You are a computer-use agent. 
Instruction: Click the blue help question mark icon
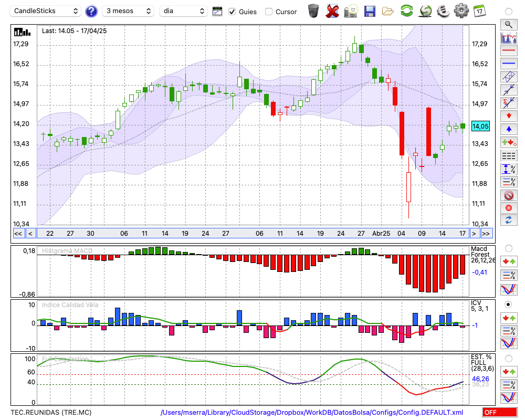click(91, 12)
